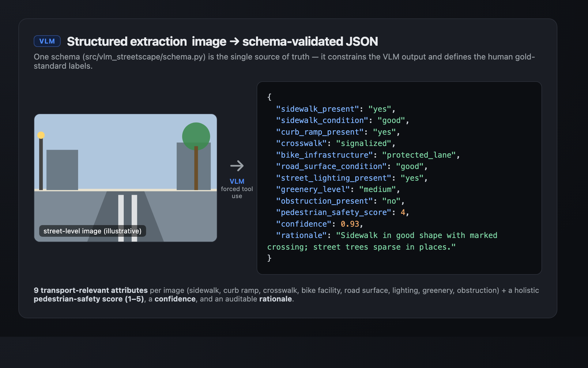Click the "street_lighting_present" JSON line
588x368 pixels.
[352, 178]
